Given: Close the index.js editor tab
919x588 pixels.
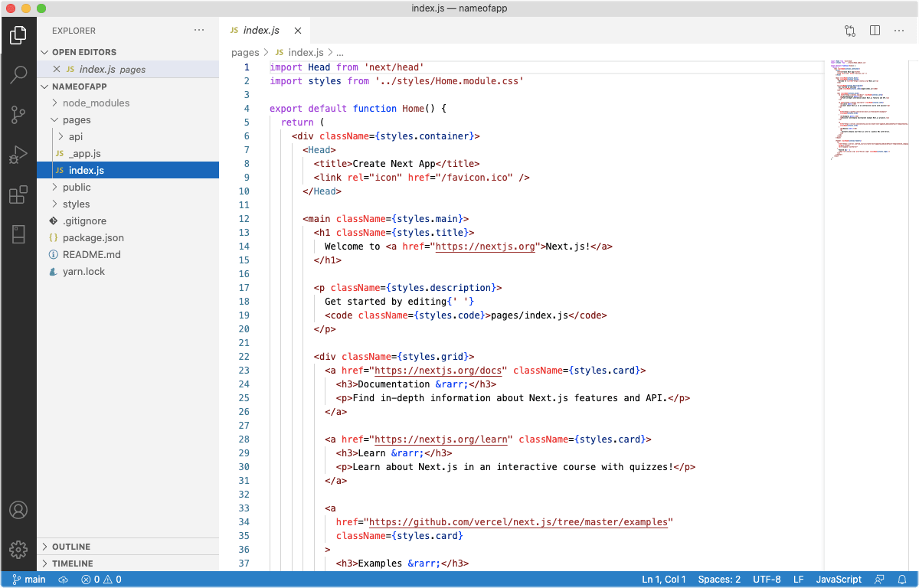Looking at the screenshot, I should click(298, 31).
